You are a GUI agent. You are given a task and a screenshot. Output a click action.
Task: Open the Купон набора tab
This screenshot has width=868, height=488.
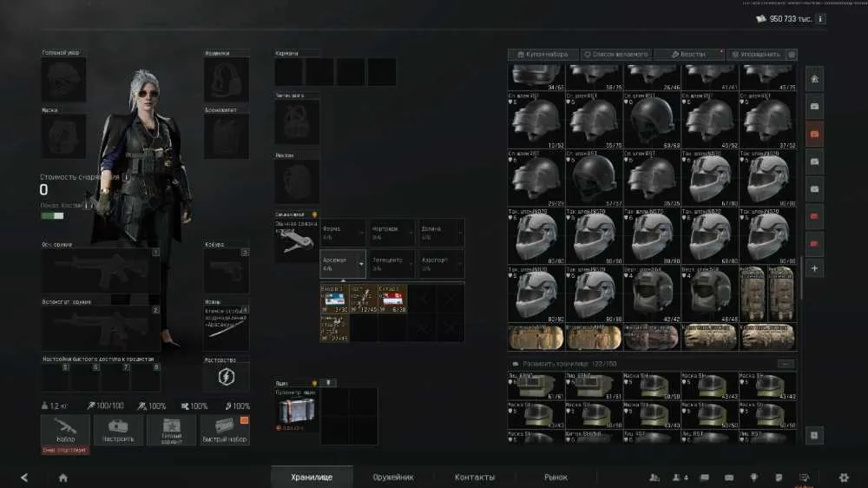pos(543,55)
